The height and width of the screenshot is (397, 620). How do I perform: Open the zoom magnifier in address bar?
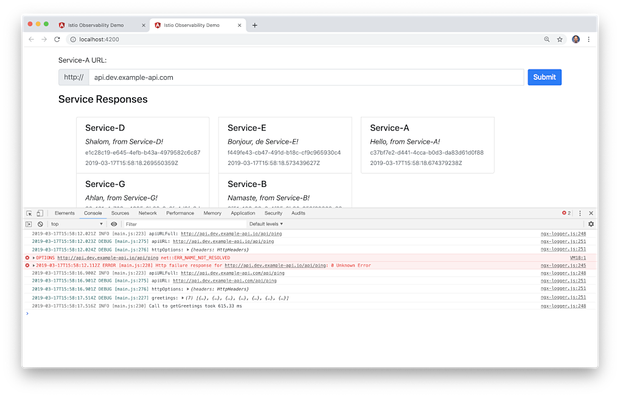pyautogui.click(x=546, y=39)
